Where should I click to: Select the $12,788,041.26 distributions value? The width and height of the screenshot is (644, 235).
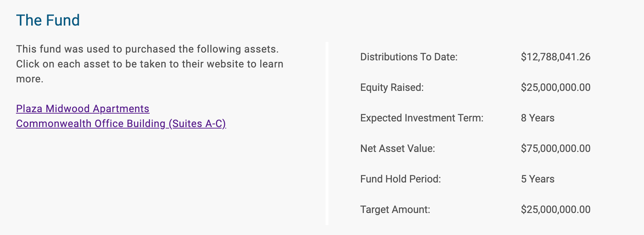point(555,57)
